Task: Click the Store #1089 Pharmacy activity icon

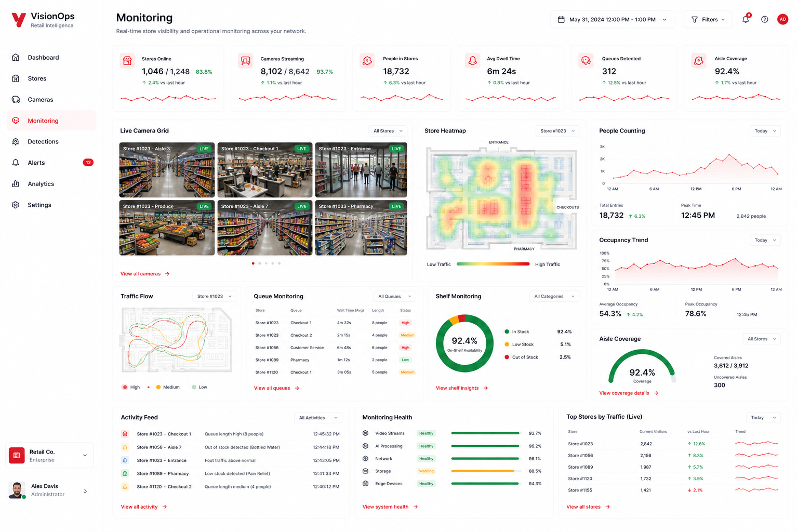Action: click(x=125, y=473)
